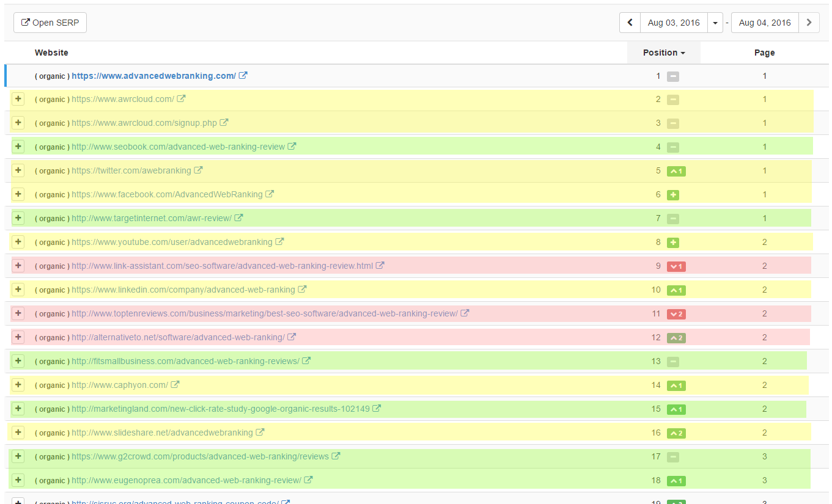Image resolution: width=832 pixels, height=504 pixels.
Task: Expand the targetinternet.com row
Action: [18, 218]
